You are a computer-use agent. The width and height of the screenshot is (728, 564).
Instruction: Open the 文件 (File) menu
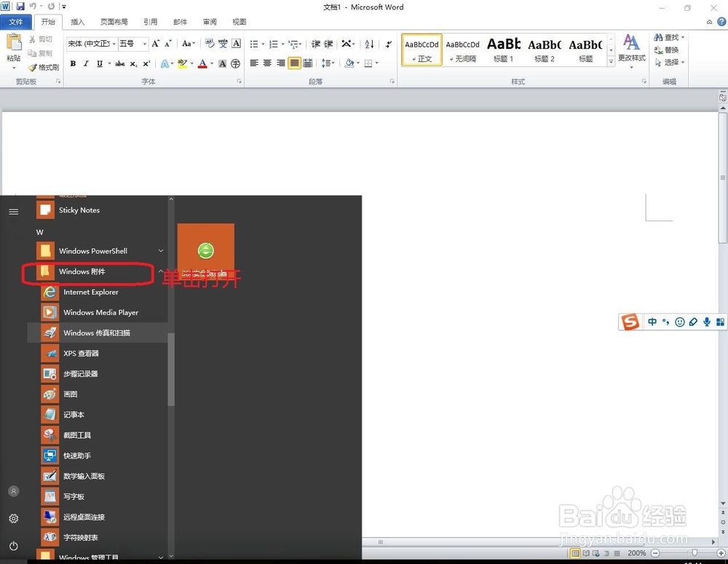click(17, 22)
